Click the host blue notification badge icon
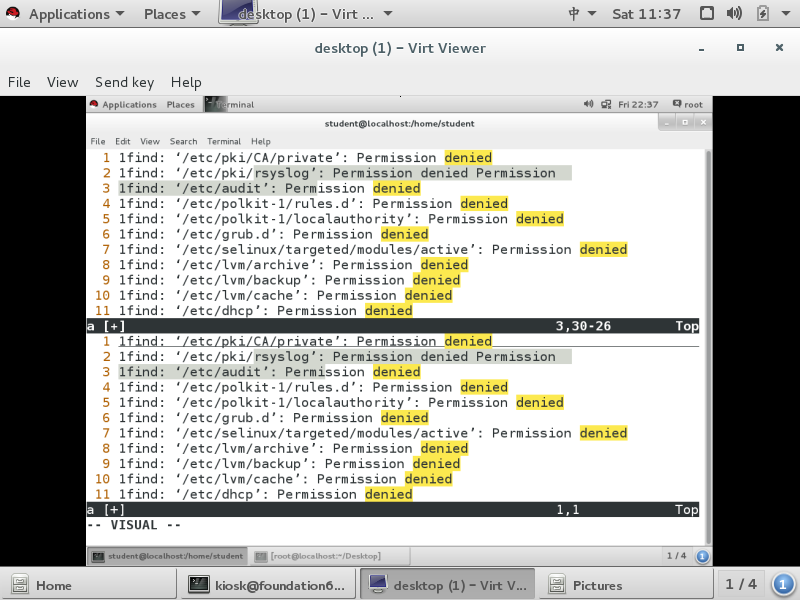 (783, 585)
